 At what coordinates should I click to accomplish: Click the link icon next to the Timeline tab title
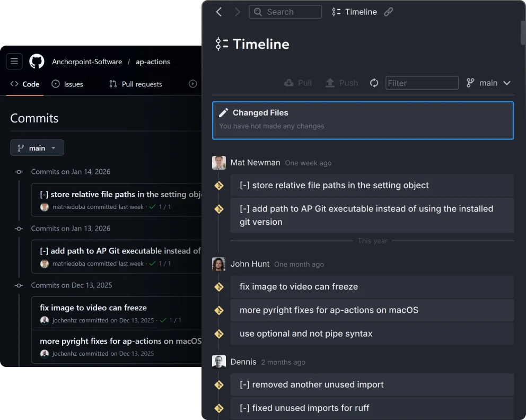click(389, 11)
